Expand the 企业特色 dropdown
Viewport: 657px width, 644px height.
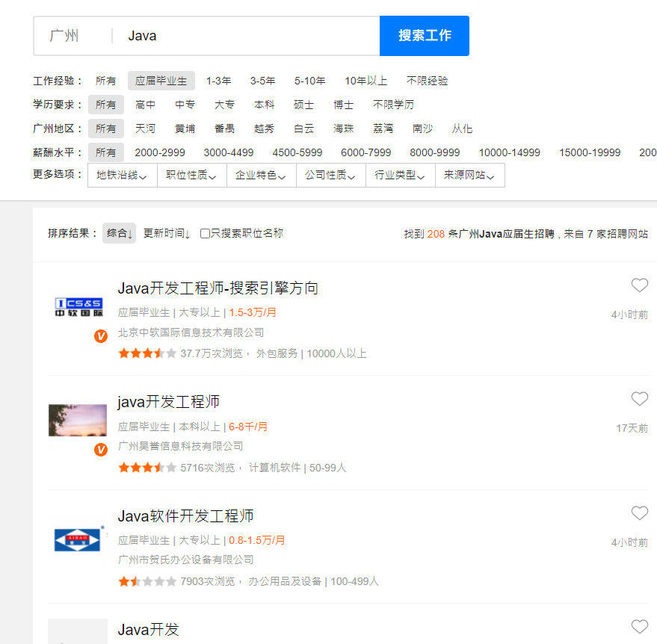[261, 175]
